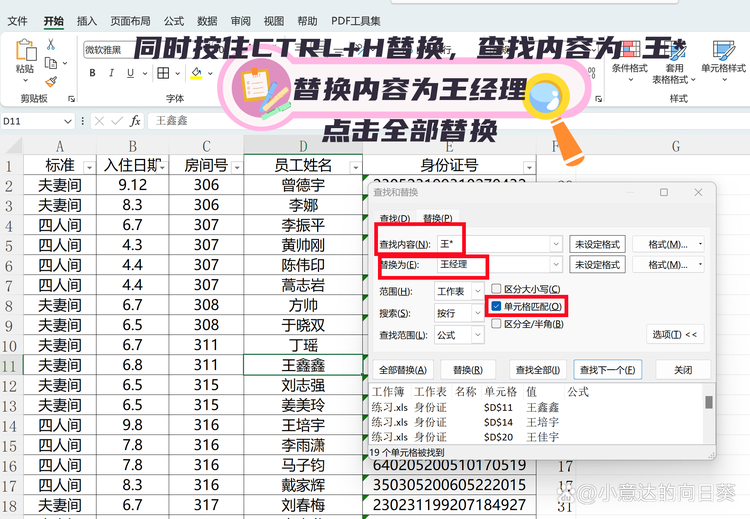
Task: Open Conditional Formatting (条件格式)
Action: pyautogui.click(x=629, y=62)
